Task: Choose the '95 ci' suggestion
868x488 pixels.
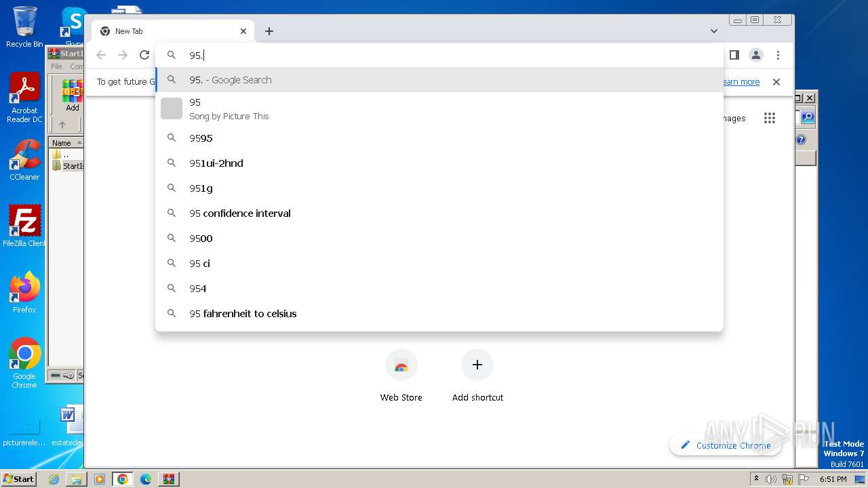Action: (439, 264)
